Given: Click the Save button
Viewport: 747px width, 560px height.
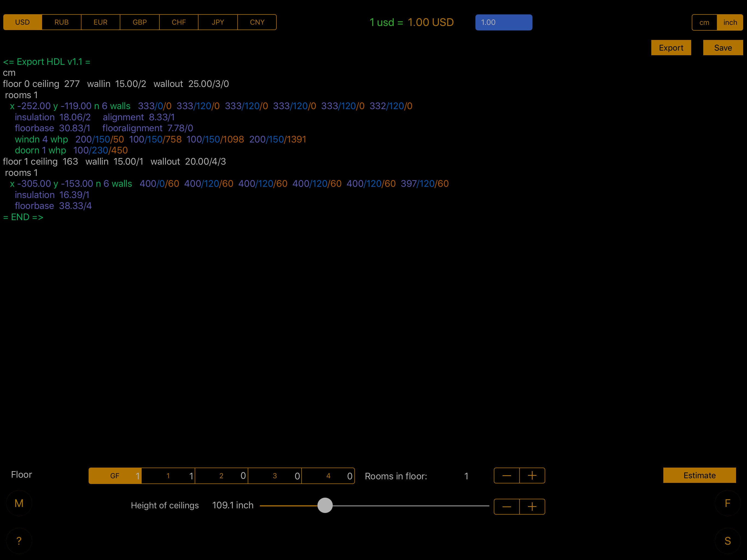Looking at the screenshot, I should pos(723,48).
